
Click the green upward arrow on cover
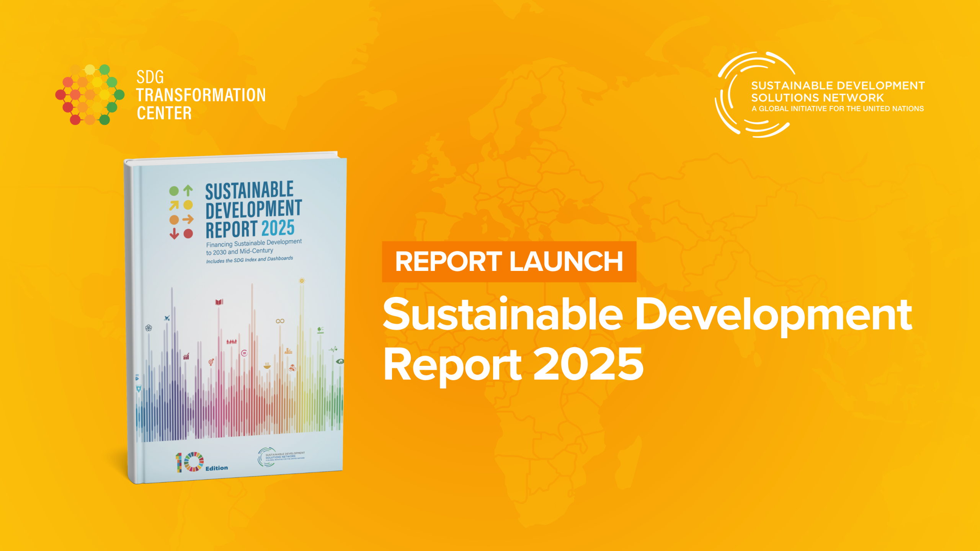tap(188, 190)
